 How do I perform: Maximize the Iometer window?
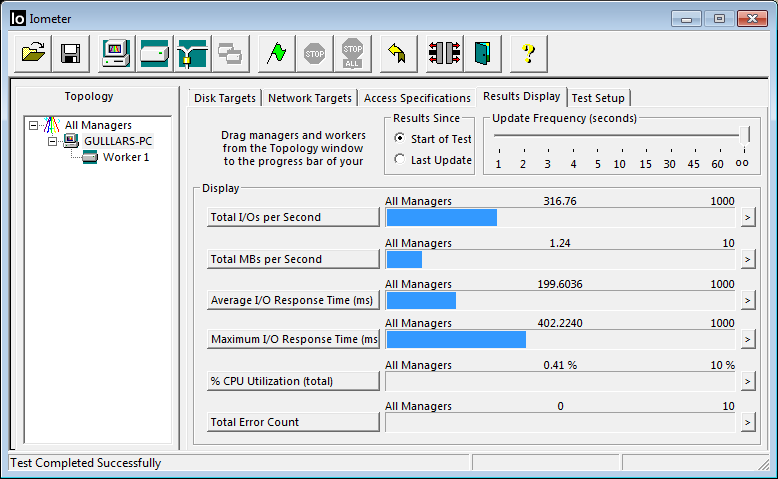(x=719, y=19)
